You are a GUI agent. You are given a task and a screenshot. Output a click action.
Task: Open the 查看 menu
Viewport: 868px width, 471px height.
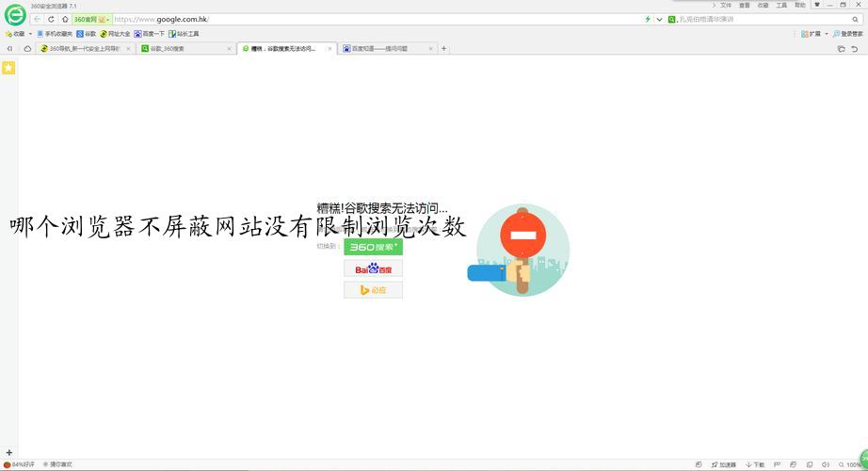pyautogui.click(x=745, y=5)
